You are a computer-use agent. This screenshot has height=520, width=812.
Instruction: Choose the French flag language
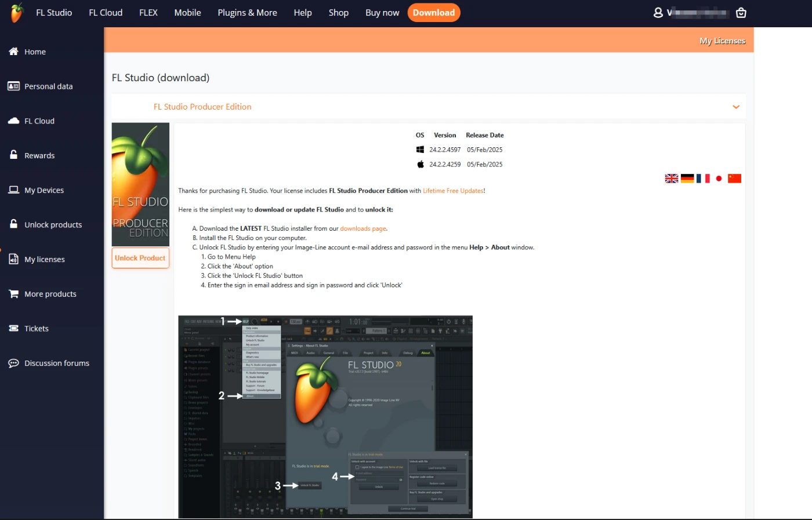tap(703, 179)
